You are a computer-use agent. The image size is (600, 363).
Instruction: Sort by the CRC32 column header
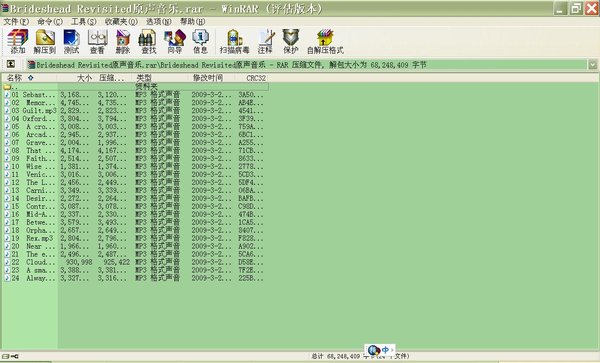253,78
